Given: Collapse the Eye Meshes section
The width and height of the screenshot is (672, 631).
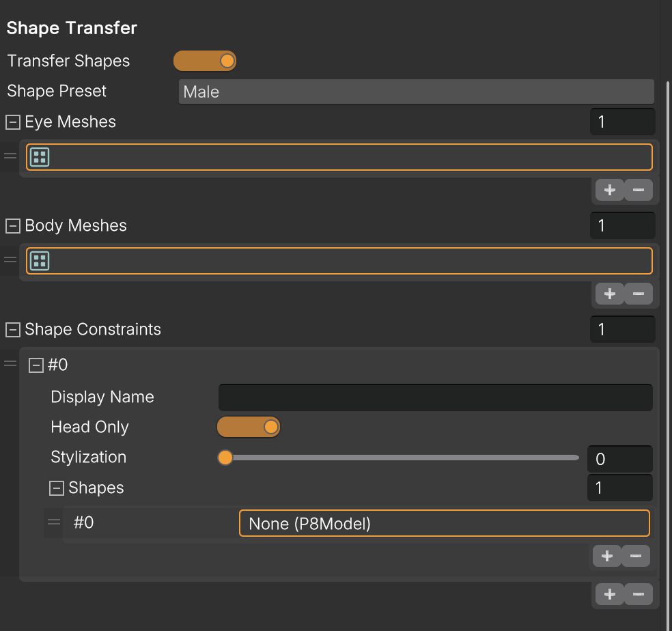Looking at the screenshot, I should pos(13,122).
